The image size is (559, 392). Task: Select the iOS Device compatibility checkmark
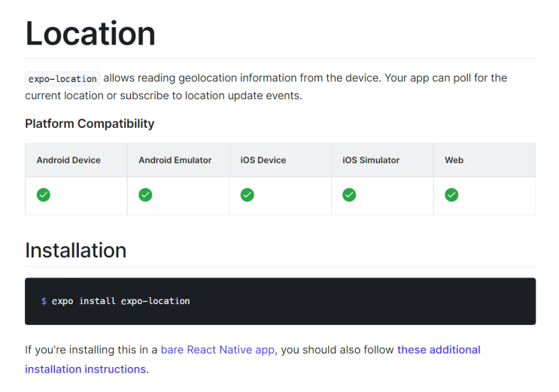point(247,195)
